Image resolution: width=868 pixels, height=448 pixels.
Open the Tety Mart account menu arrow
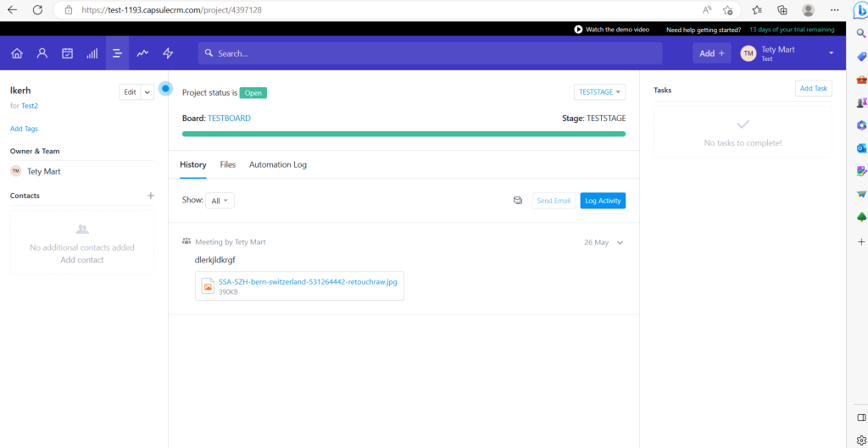[x=831, y=53]
